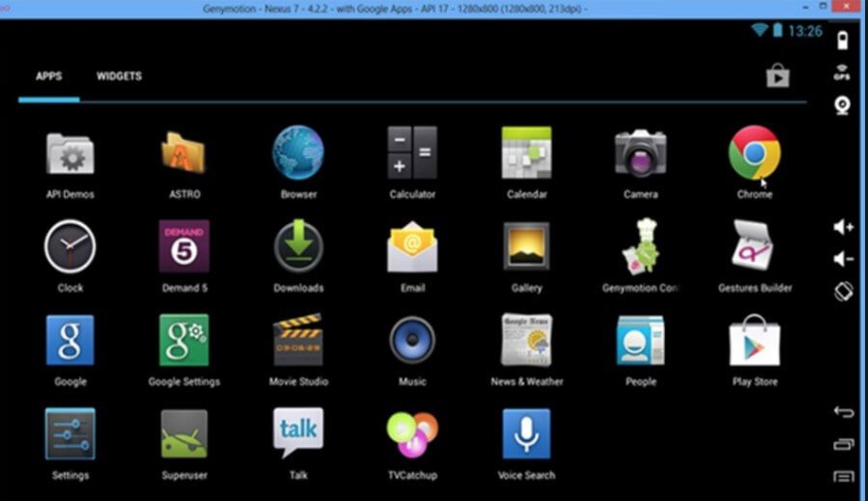This screenshot has width=868, height=501.
Task: Open the Demand 5 app
Action: click(183, 246)
